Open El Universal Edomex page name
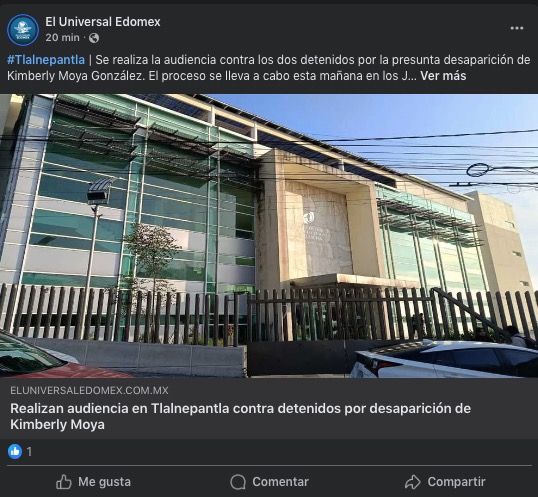 click(x=103, y=22)
